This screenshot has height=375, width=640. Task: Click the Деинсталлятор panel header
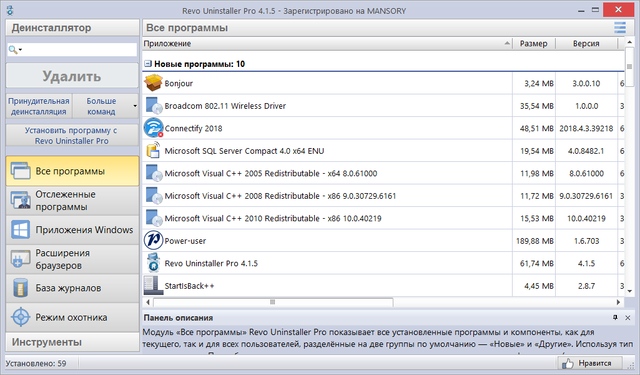72,27
